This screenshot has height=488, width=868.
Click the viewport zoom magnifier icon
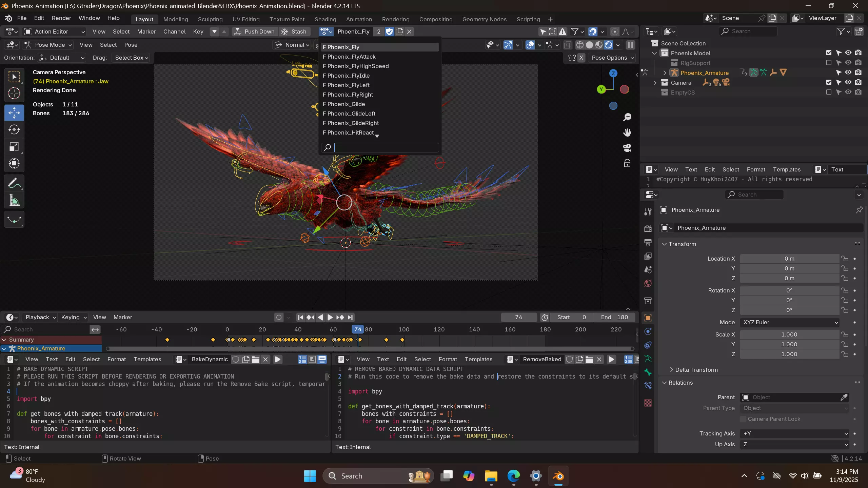coord(627,117)
